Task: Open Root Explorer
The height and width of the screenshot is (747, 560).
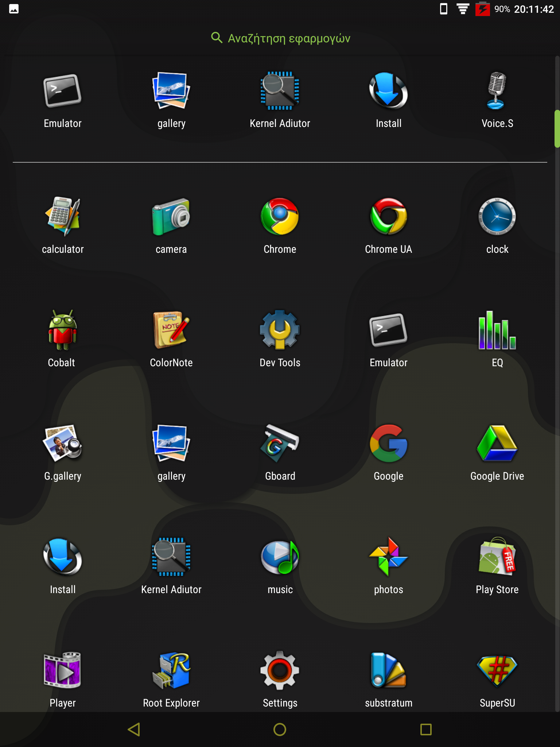Action: click(x=171, y=679)
